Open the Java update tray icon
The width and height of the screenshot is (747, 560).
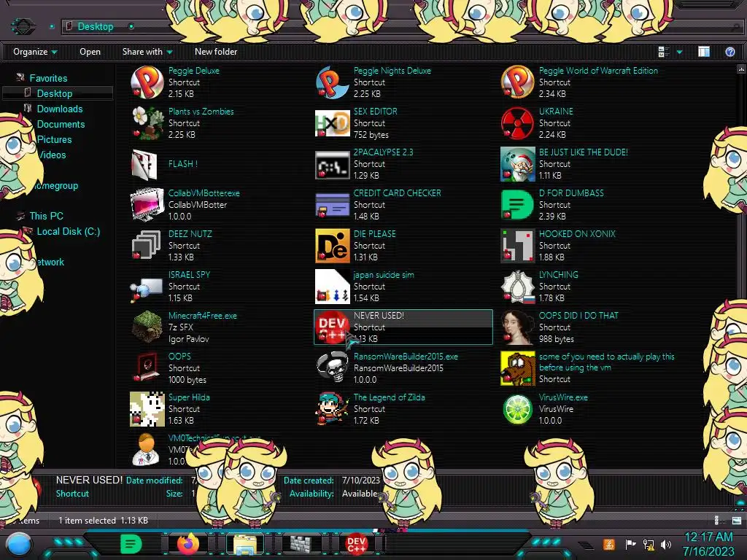click(x=609, y=544)
